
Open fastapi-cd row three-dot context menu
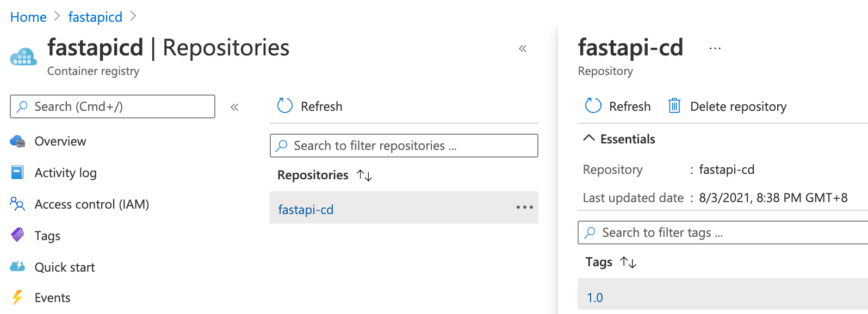524,208
